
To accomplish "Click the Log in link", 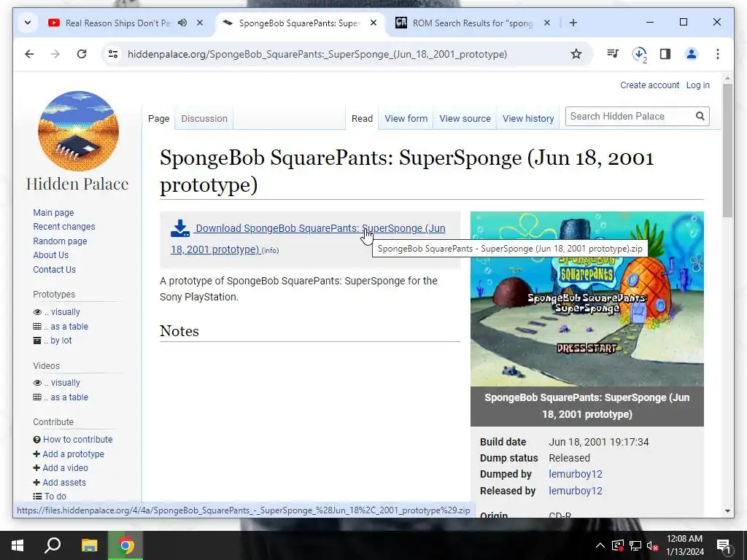I will point(697,85).
